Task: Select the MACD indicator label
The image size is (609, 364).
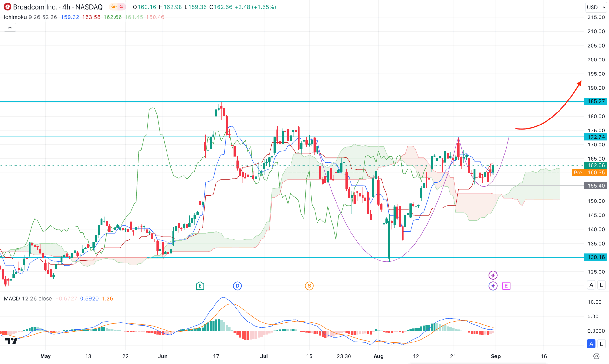Action: coord(12,298)
